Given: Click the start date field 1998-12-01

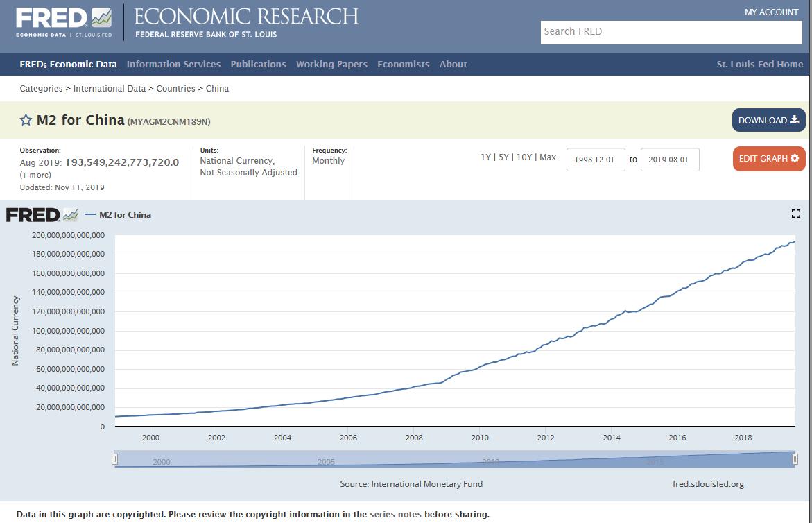Looking at the screenshot, I should pos(596,160).
